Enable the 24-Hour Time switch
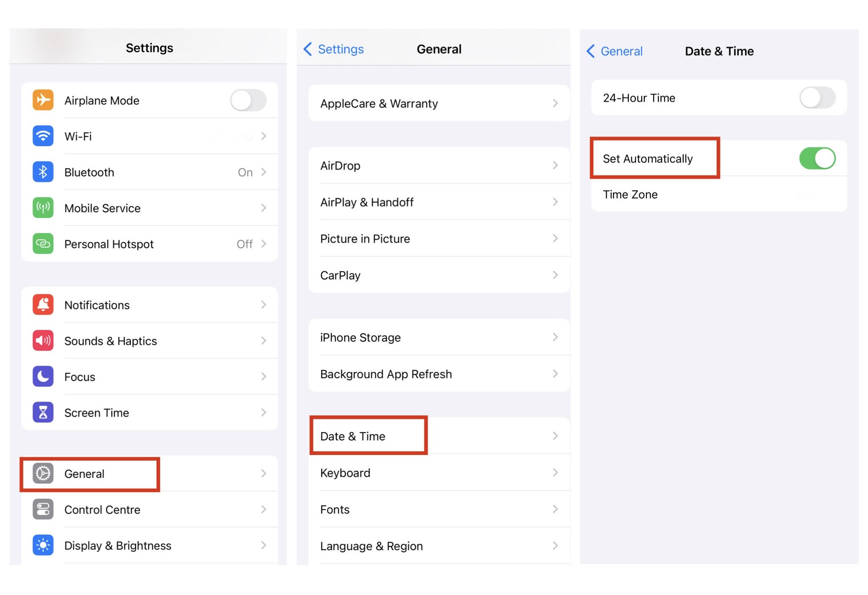 pos(817,98)
